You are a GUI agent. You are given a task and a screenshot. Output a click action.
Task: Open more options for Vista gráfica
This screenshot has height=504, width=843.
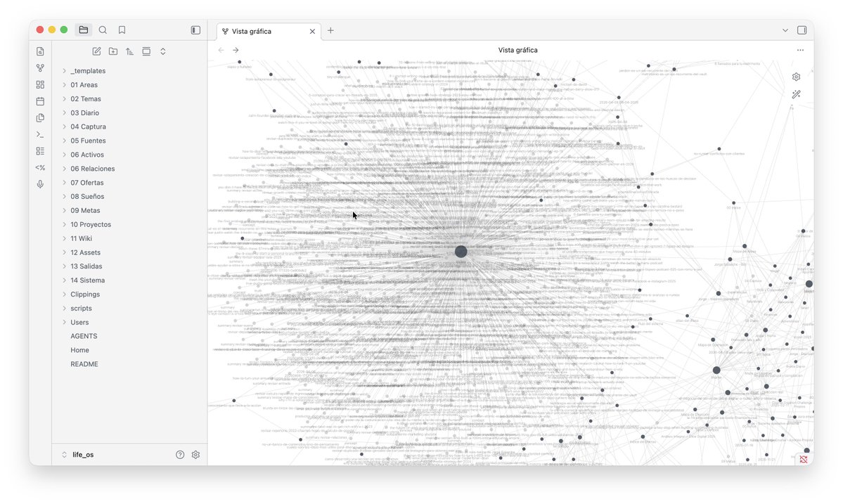coord(801,50)
